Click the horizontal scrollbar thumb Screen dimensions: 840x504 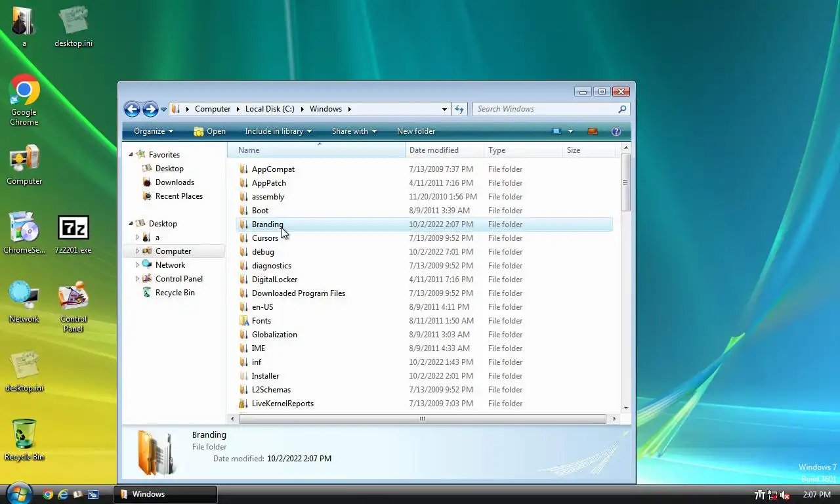422,419
